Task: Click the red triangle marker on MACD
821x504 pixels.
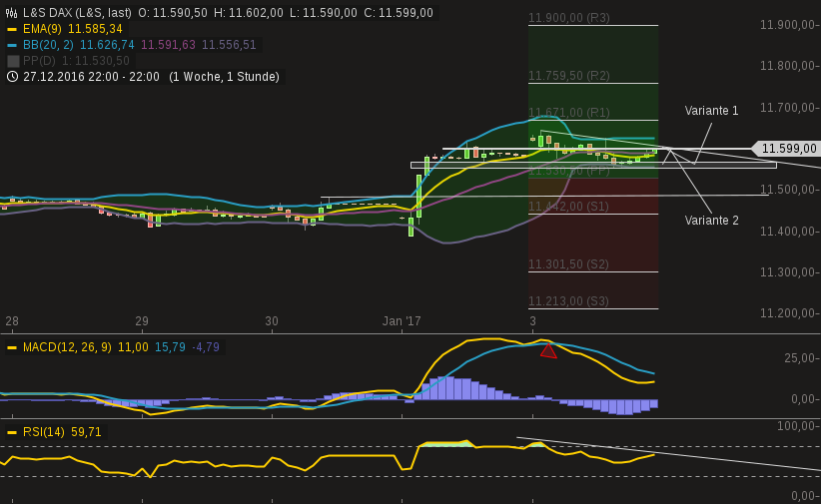Action: [x=548, y=350]
